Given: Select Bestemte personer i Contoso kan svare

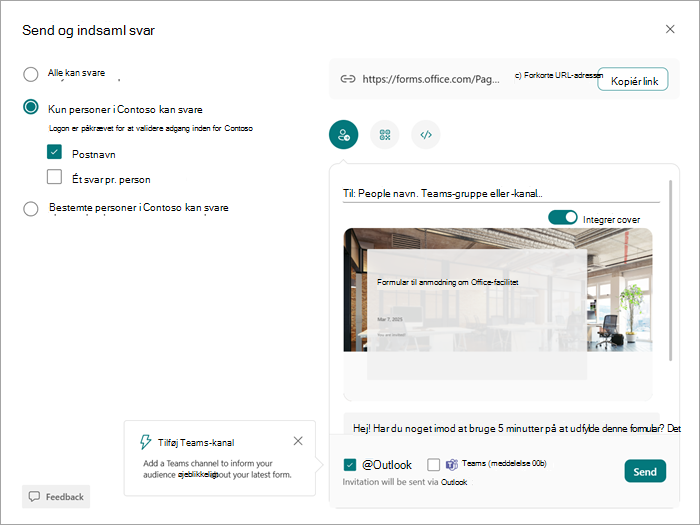Looking at the screenshot, I should [31, 208].
